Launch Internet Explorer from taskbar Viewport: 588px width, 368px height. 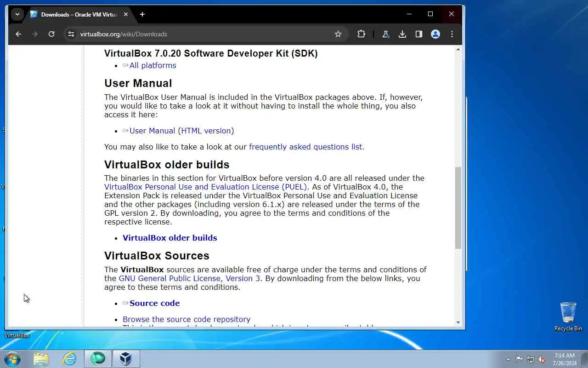coord(69,359)
